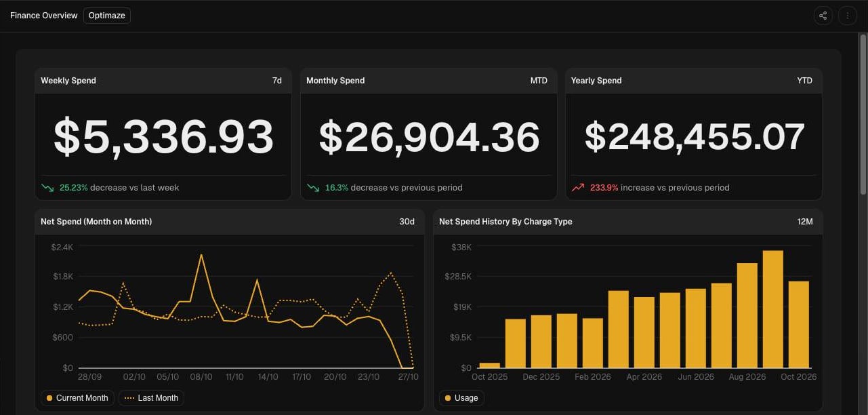Click the Oct 2025 bar in chart
Viewport: 868px width, 415px height.
tap(489, 365)
